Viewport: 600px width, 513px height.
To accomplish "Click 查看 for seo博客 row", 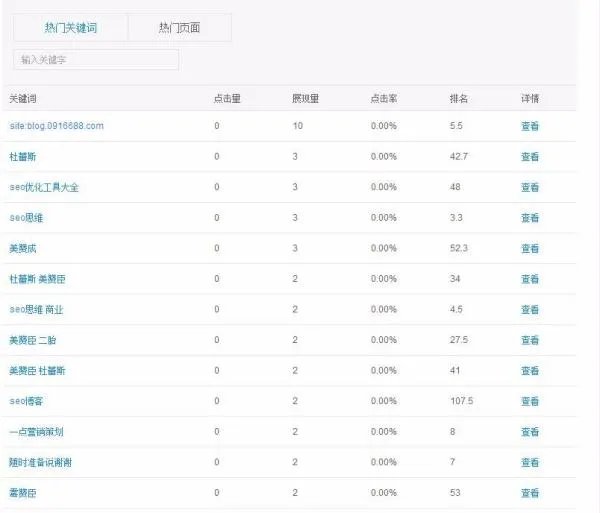I will (530, 401).
